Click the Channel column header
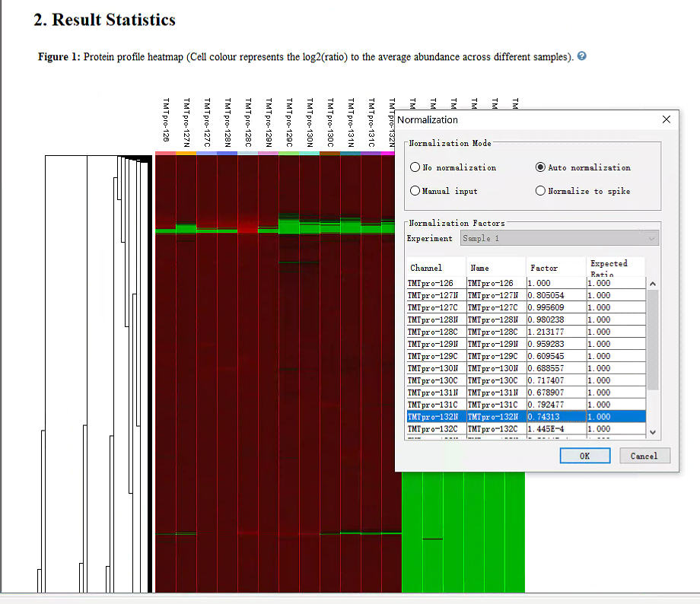This screenshot has width=700, height=604. tap(435, 268)
